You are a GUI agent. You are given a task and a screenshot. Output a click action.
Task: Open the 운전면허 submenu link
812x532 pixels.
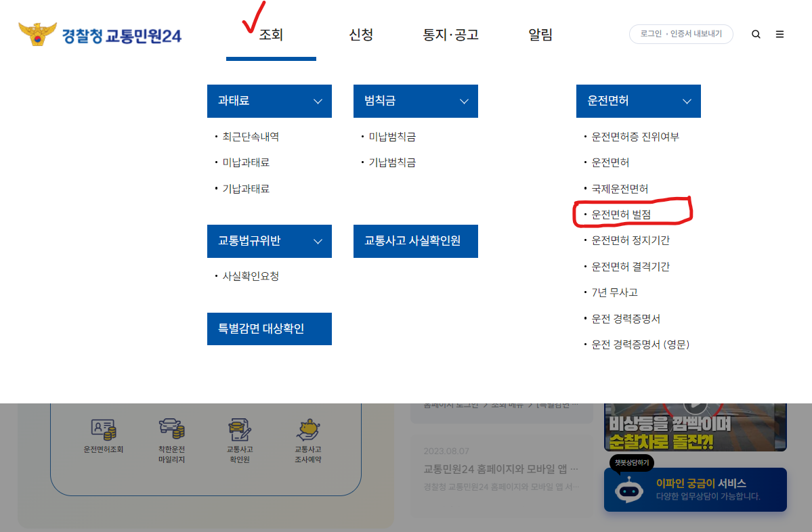point(611,162)
